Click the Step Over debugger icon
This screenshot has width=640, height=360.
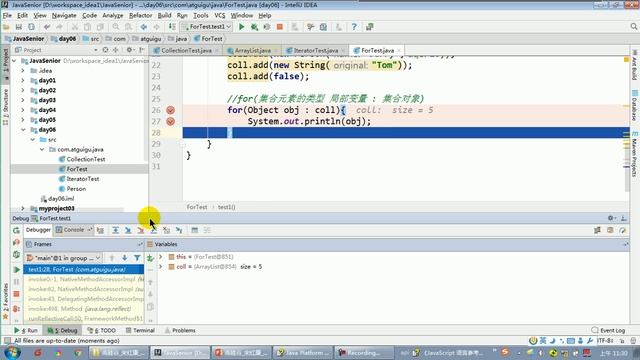[116, 230]
